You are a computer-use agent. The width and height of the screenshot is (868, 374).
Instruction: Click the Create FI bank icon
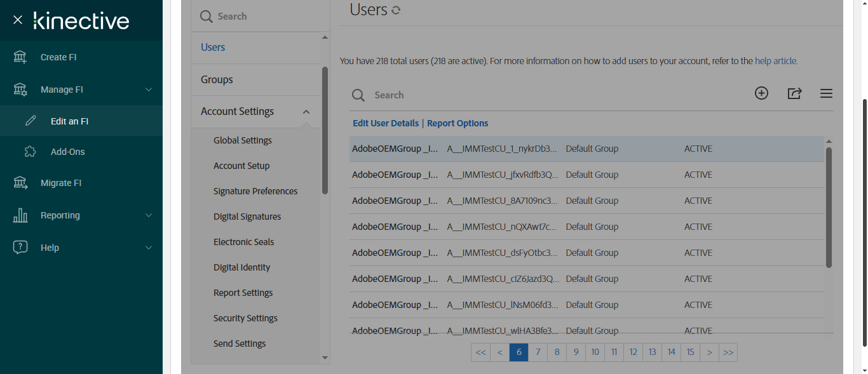pos(20,57)
